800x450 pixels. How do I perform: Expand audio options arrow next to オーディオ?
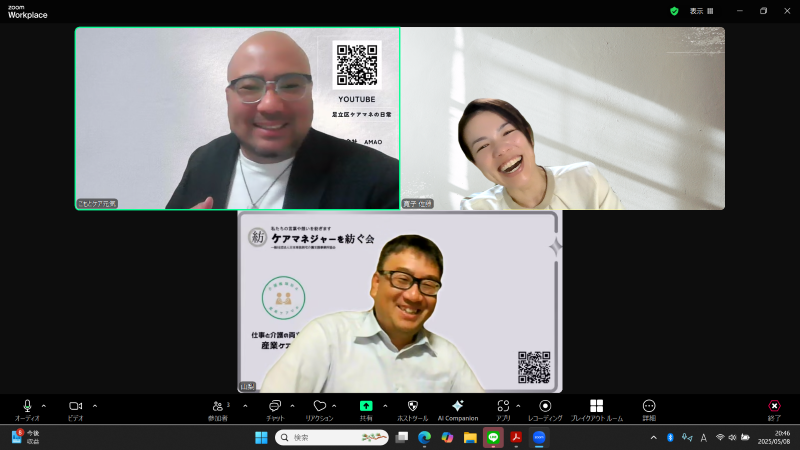[x=43, y=406]
